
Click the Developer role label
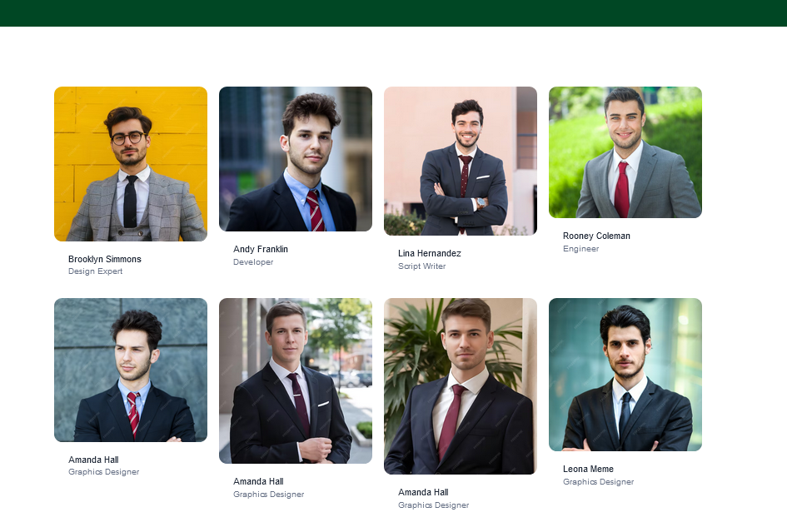point(253,261)
